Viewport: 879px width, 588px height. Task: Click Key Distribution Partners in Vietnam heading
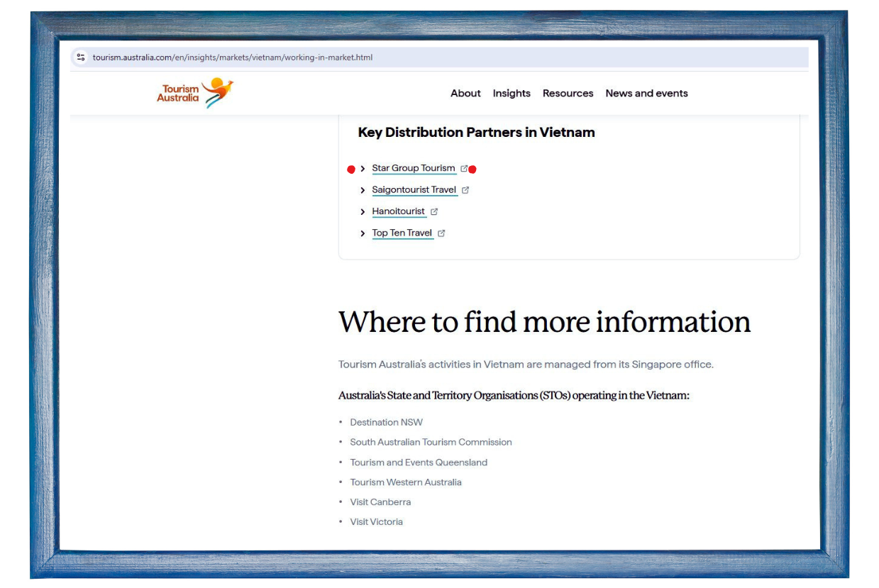point(476,133)
